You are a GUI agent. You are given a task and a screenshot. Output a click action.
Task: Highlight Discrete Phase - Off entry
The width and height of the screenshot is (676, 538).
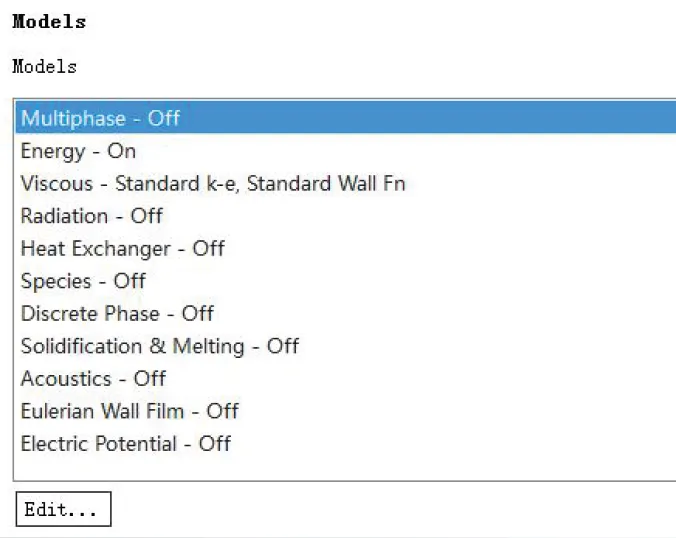[117, 314]
